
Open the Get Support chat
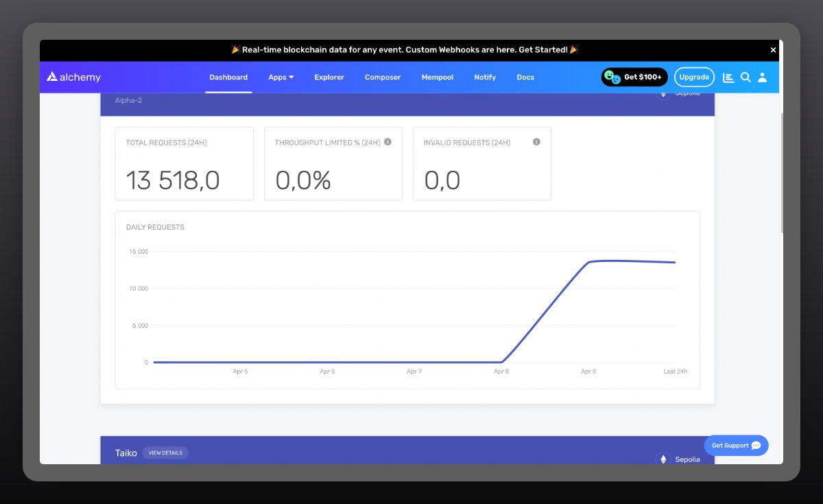coord(736,446)
